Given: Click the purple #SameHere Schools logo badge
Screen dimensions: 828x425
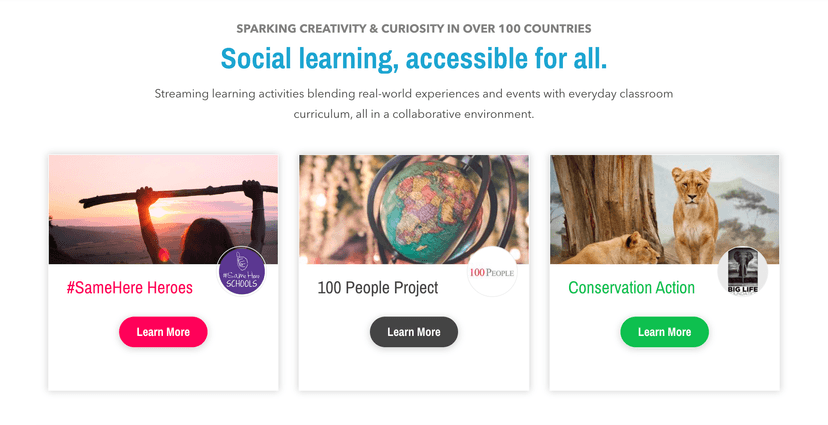Looking at the screenshot, I should [241, 271].
